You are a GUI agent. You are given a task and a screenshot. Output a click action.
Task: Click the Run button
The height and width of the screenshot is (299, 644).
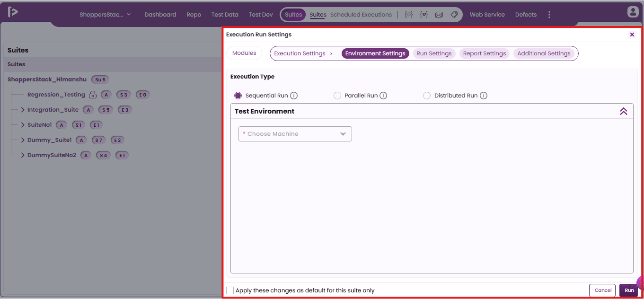point(629,290)
